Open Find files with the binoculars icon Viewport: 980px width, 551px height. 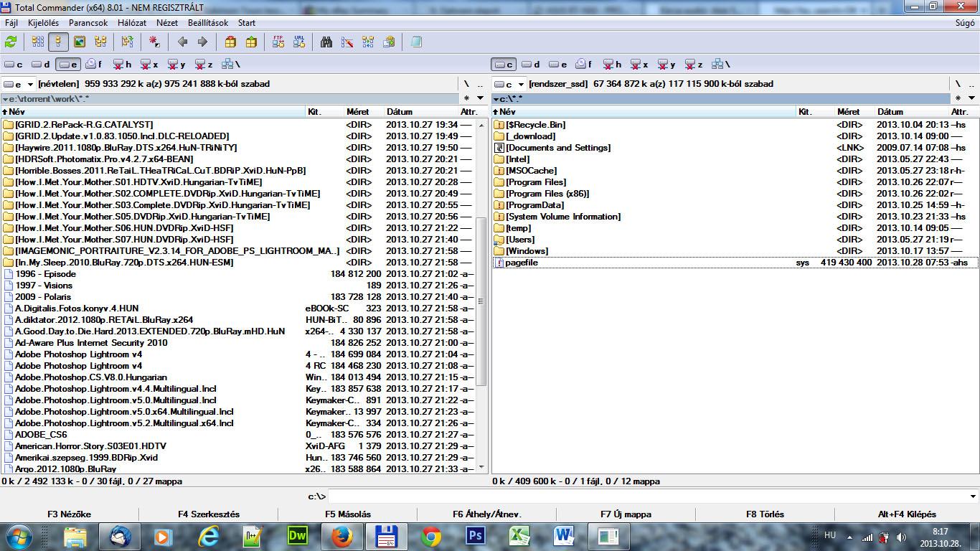click(x=326, y=42)
